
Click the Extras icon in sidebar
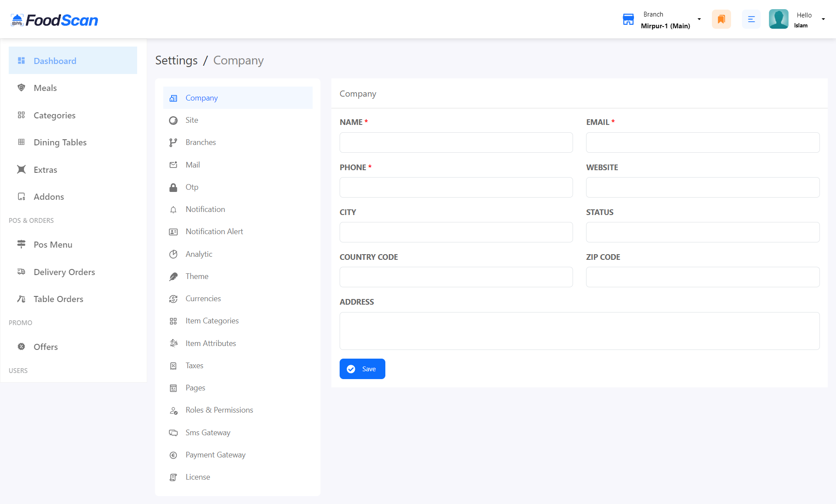tap(21, 169)
